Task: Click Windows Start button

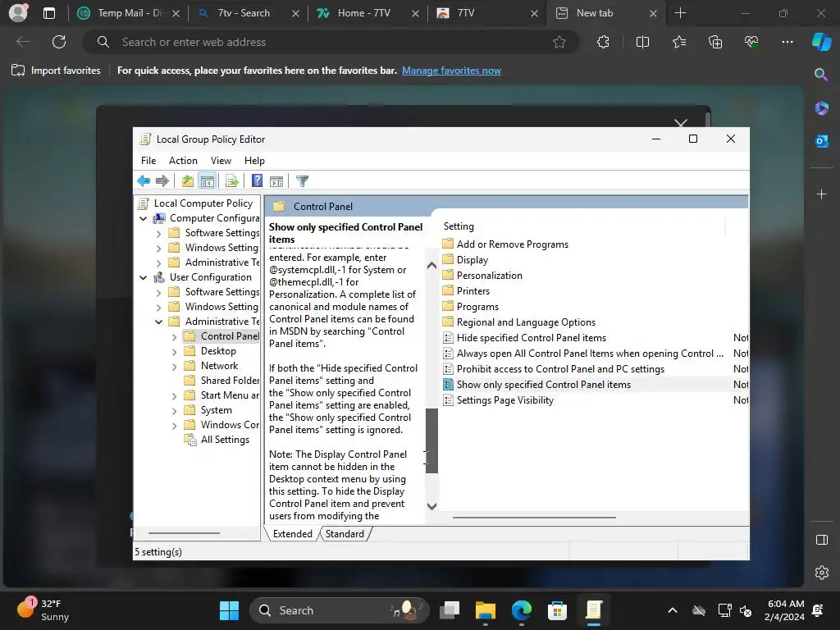Action: pos(230,610)
